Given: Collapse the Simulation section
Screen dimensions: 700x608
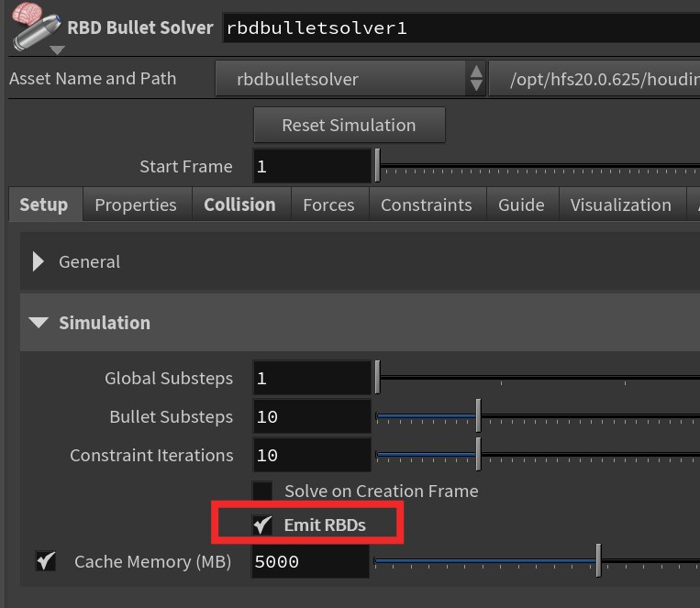Looking at the screenshot, I should click(39, 322).
